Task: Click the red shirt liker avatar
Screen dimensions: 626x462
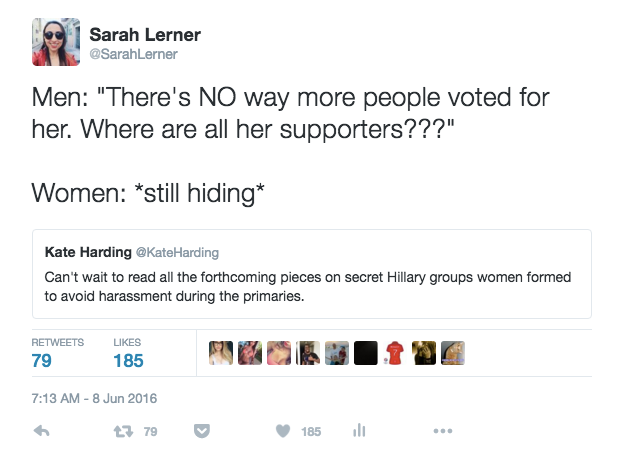Action: coord(395,353)
